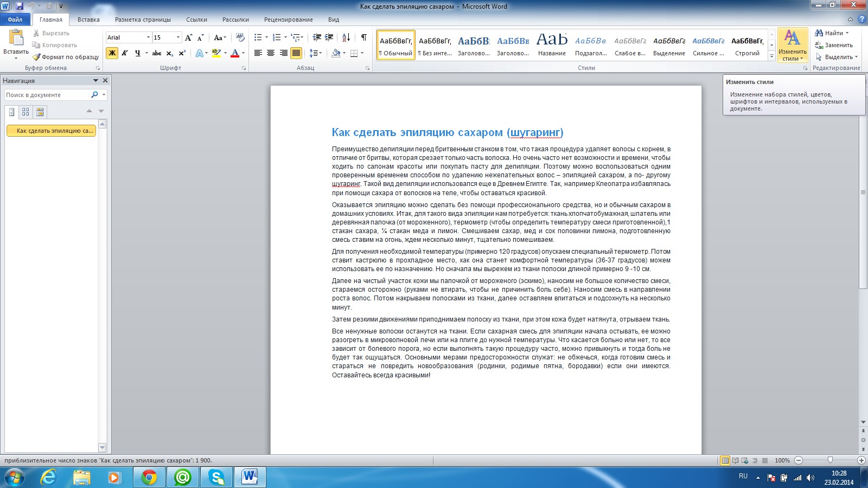Click the Cut (Вырезать) scissors button
Screen dimensions: 868x488
[x=51, y=33]
